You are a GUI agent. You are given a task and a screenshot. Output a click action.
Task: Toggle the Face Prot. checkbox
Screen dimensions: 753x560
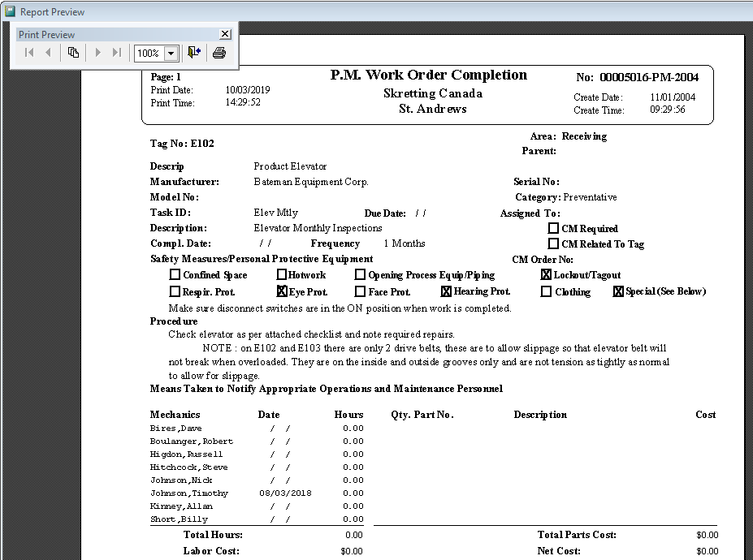(x=360, y=291)
